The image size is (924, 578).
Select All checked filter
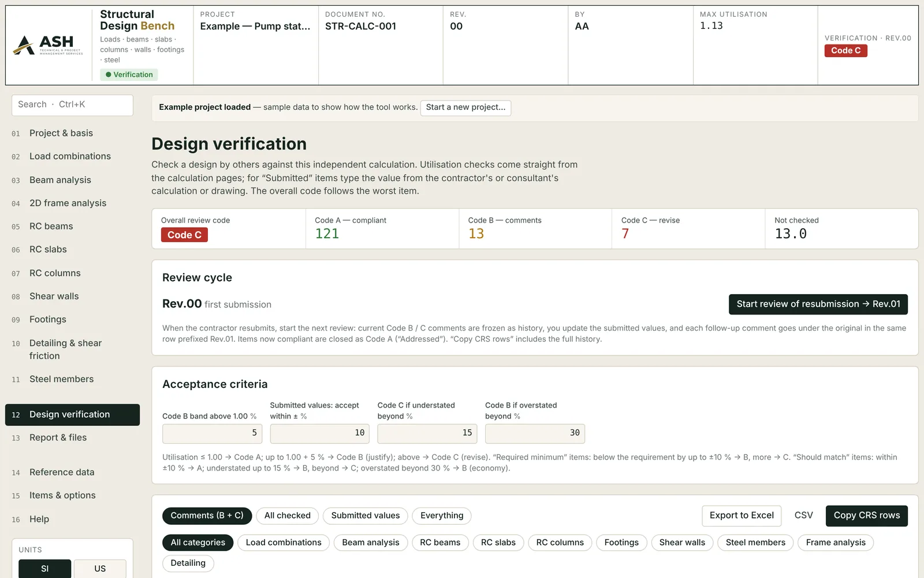[x=288, y=516]
